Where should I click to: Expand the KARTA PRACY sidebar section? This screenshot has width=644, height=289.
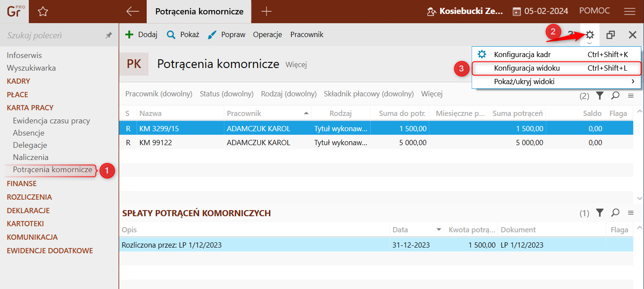tap(30, 108)
